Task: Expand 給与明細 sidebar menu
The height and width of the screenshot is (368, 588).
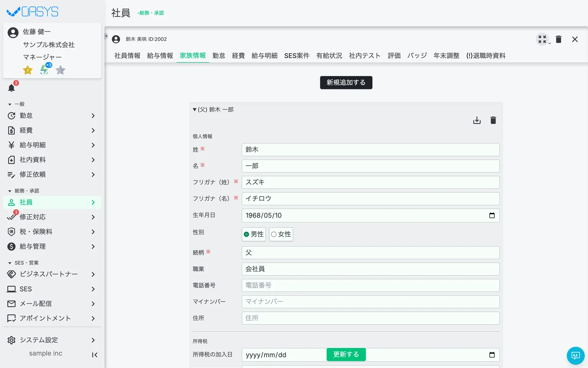Action: (x=52, y=145)
